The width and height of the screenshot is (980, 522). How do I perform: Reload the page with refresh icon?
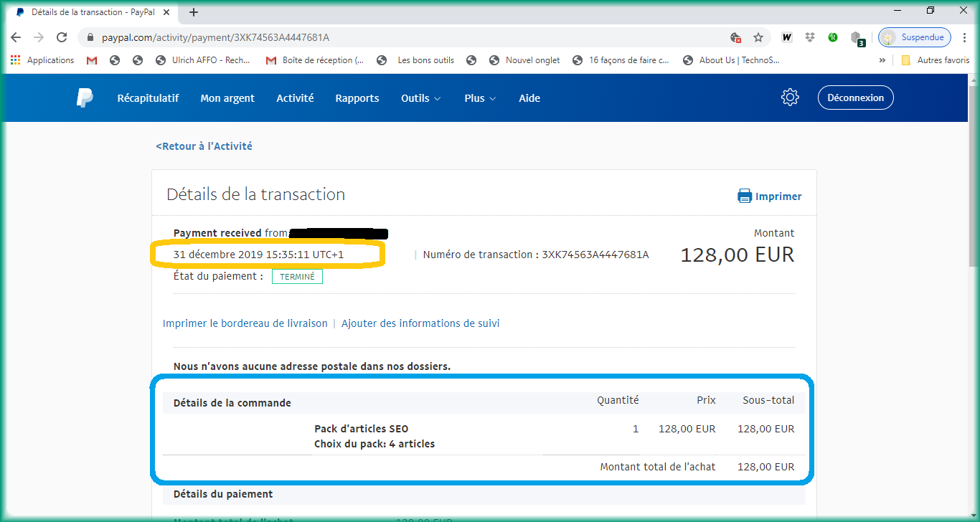62,37
